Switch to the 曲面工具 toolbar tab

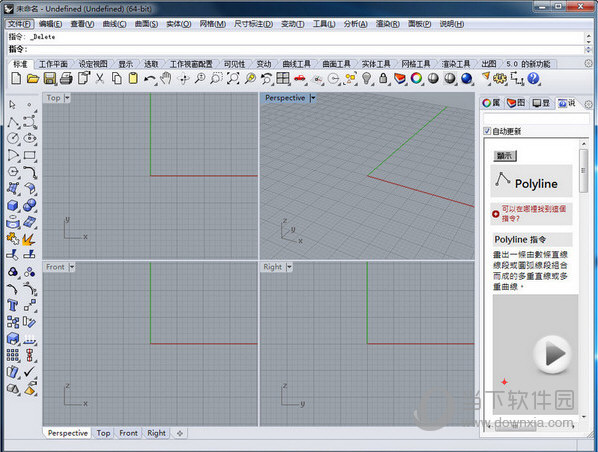coord(336,64)
